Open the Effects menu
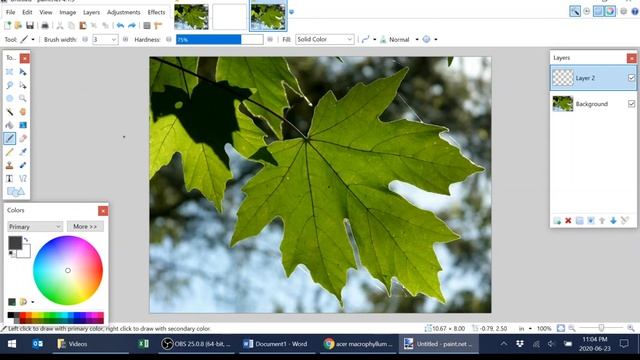Image resolution: width=640 pixels, height=360 pixels. (156, 12)
